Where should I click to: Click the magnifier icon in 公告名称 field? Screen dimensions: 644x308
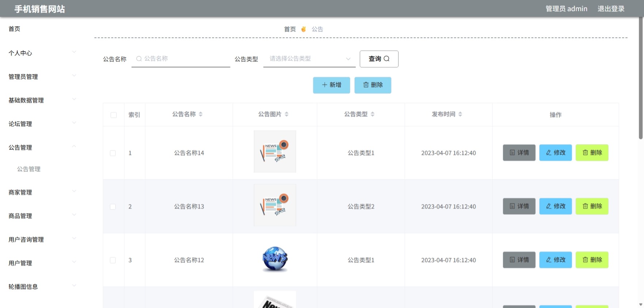139,59
